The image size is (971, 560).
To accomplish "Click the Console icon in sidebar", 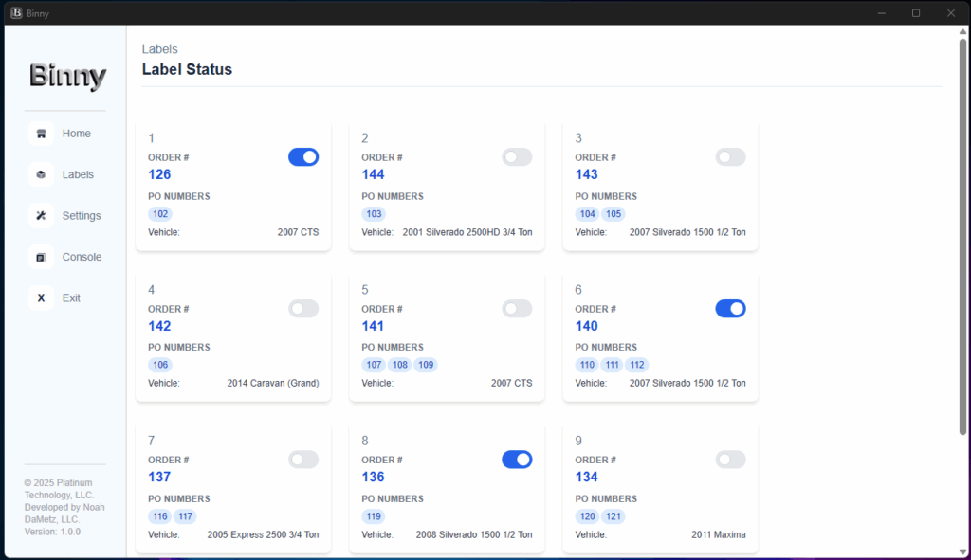I will (x=41, y=257).
